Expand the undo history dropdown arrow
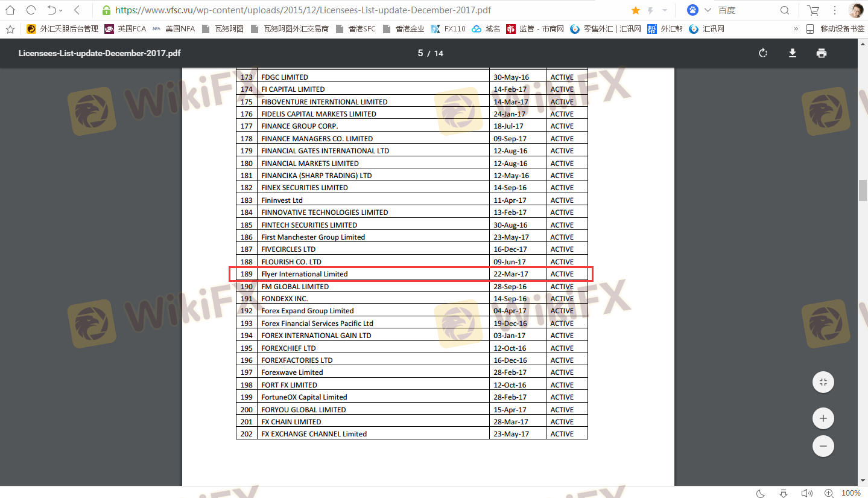The width and height of the screenshot is (868, 498). (61, 11)
